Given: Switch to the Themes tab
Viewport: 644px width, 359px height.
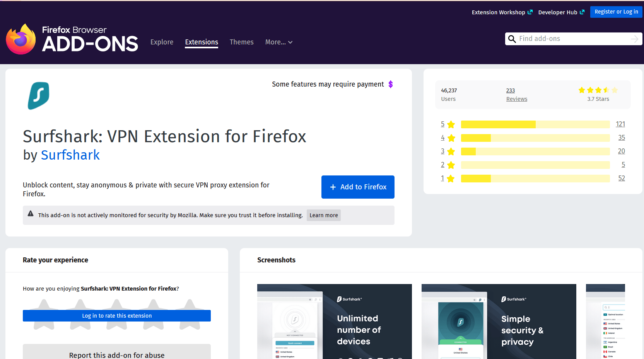Looking at the screenshot, I should coord(242,42).
